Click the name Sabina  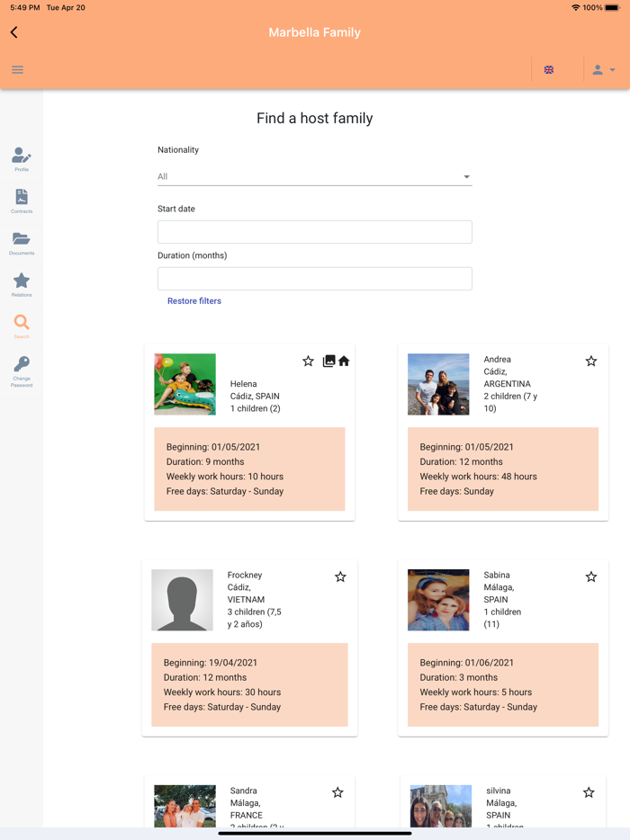pyautogui.click(x=497, y=575)
